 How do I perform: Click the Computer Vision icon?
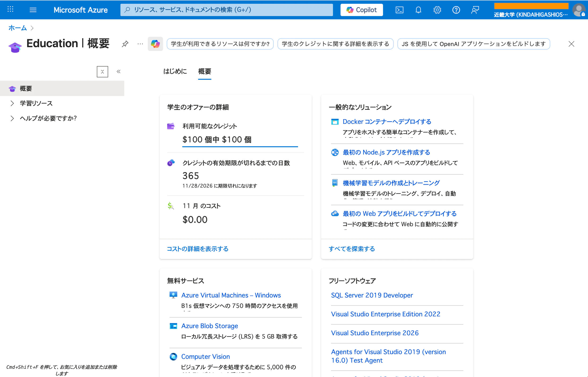click(x=173, y=356)
